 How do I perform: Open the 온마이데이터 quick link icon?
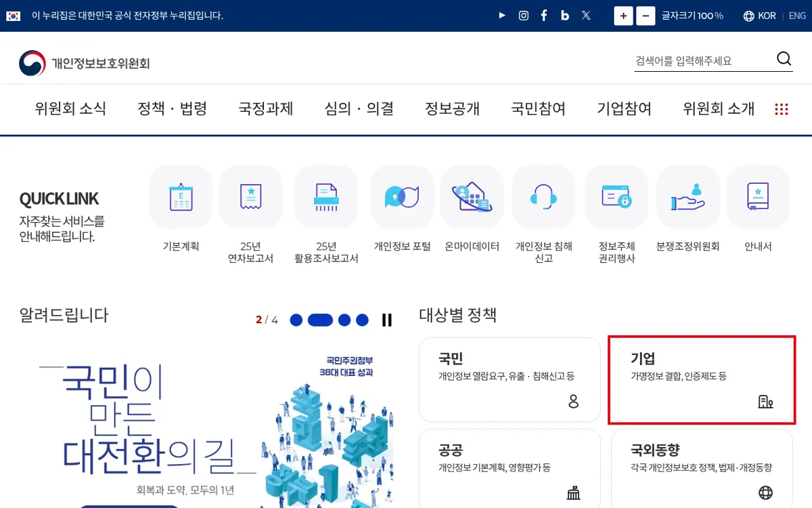coord(472,196)
